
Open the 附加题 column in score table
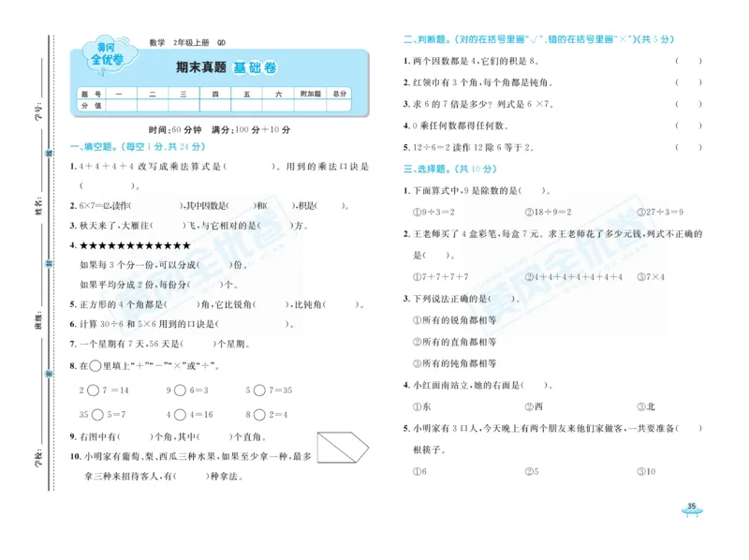tap(311, 93)
